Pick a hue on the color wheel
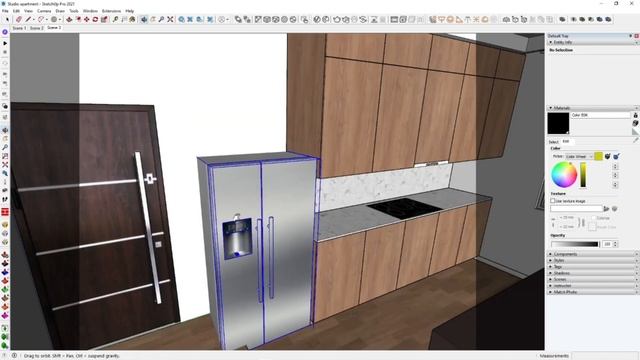 point(564,175)
